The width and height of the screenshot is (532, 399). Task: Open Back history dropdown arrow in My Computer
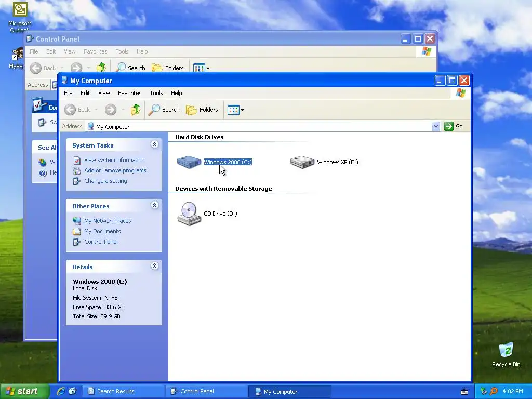[96, 110]
